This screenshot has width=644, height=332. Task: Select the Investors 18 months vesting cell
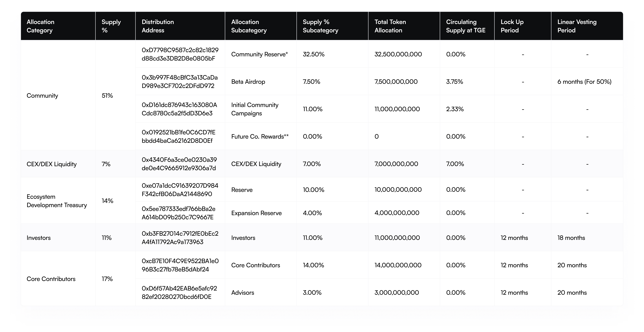point(571,238)
